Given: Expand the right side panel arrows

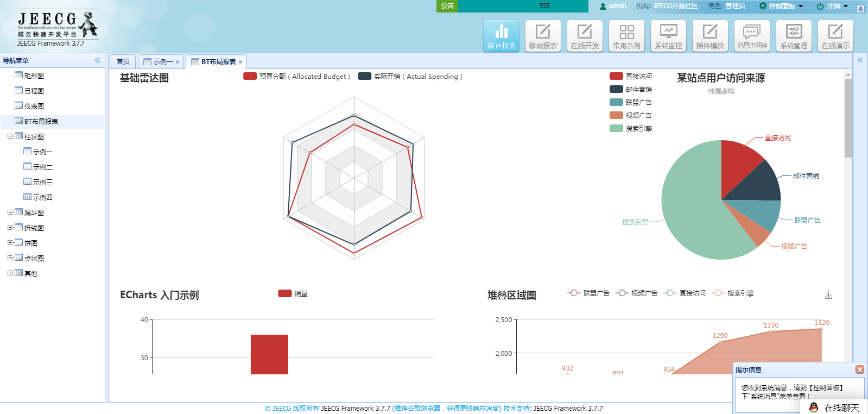Looking at the screenshot, I should click(860, 60).
